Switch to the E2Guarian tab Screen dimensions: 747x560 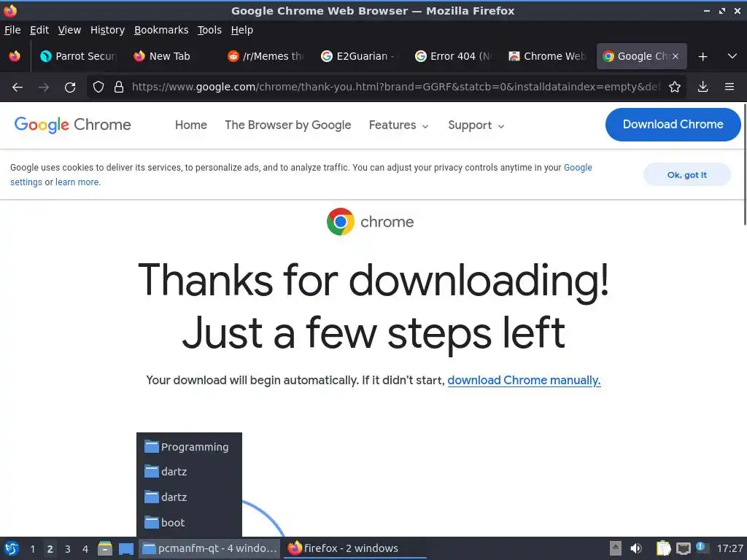coord(359,56)
